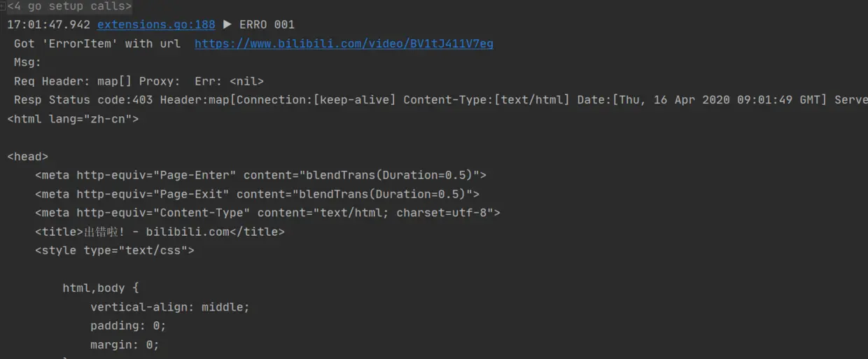Click the Page-Exit meta tag line
Viewport: 868px width, 359px height.
pos(257,194)
